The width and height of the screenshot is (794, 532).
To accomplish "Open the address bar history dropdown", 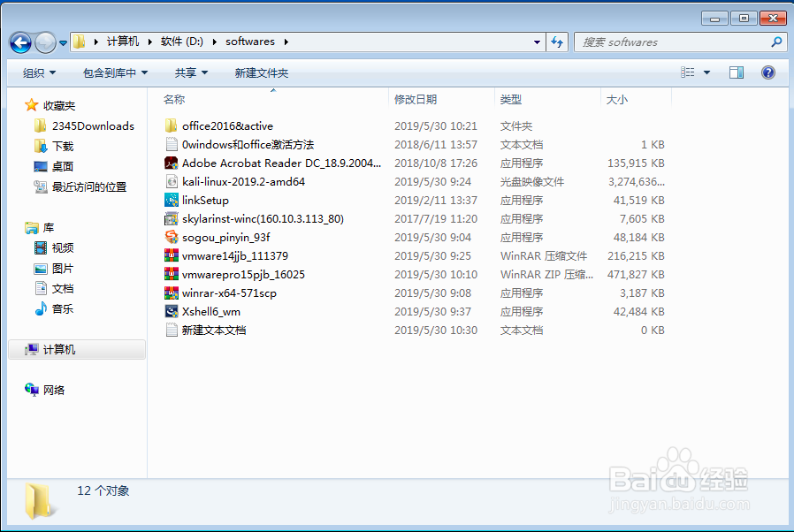I will [537, 42].
